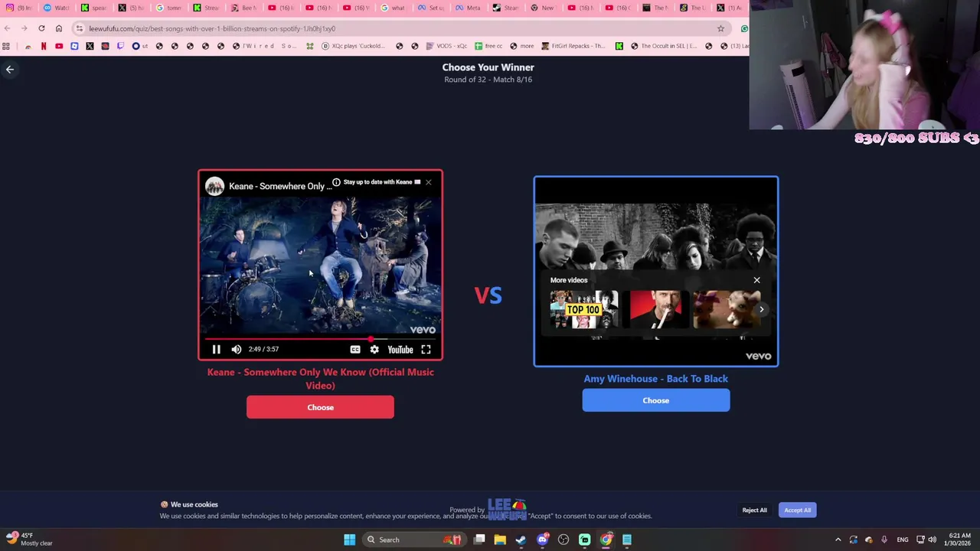This screenshot has width=980, height=551.
Task: Open the Netflix bookmark
Action: coord(44,46)
